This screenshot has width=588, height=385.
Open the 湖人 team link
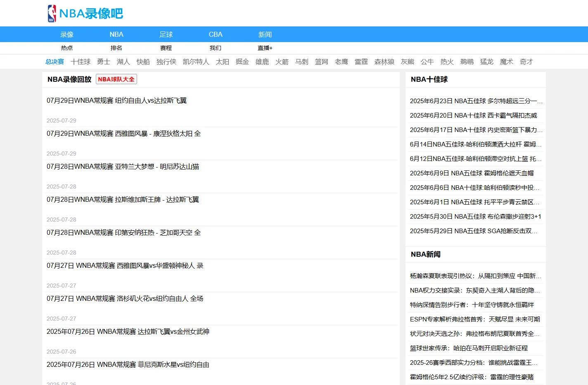123,62
